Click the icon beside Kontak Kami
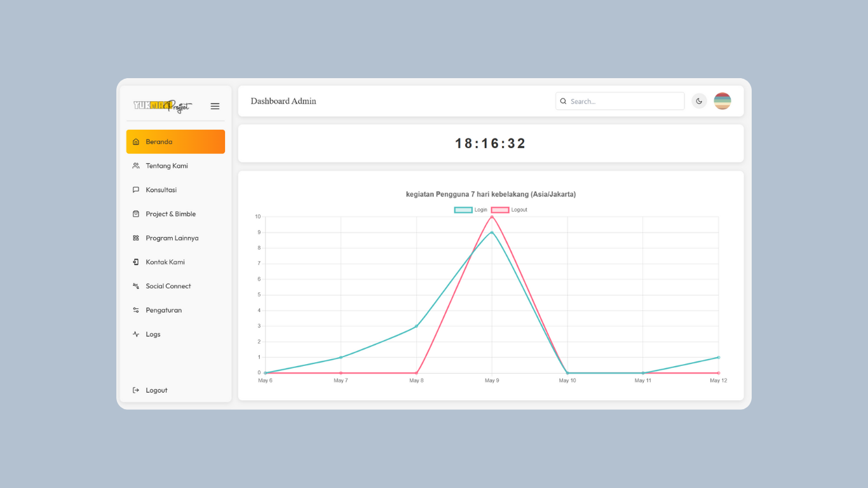The width and height of the screenshot is (868, 488). (x=136, y=262)
